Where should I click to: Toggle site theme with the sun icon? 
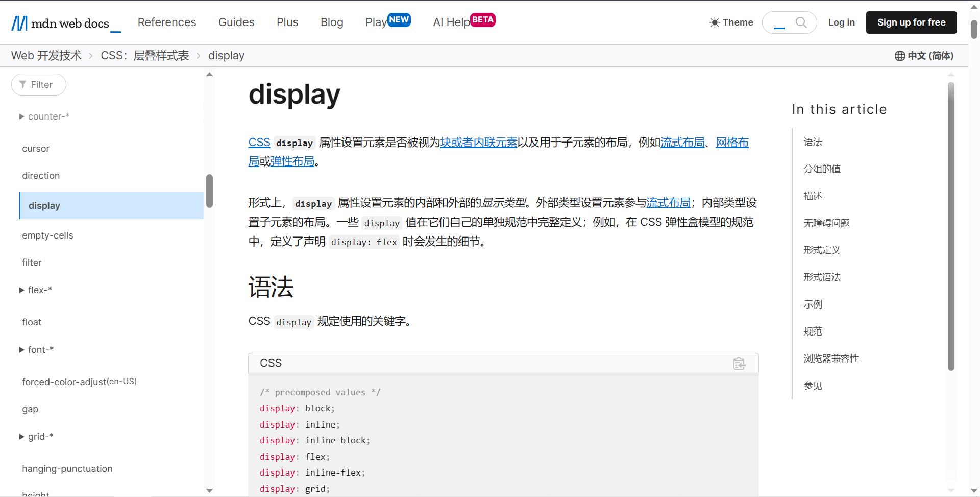click(x=714, y=22)
